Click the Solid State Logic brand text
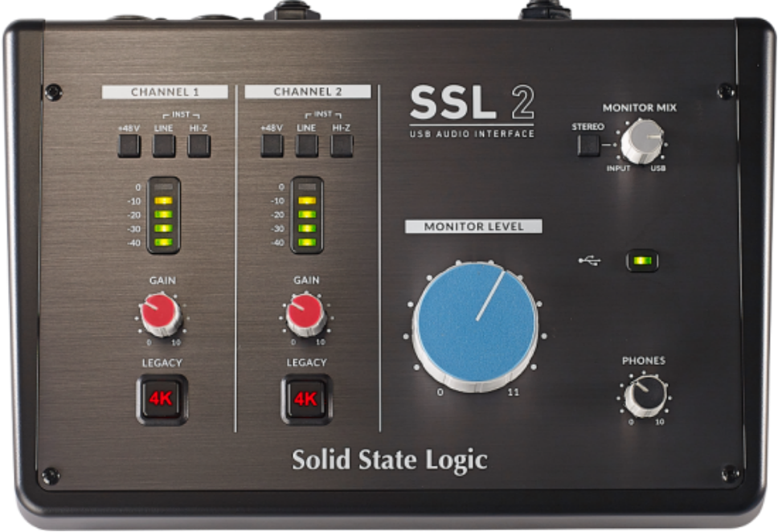 tap(390, 461)
